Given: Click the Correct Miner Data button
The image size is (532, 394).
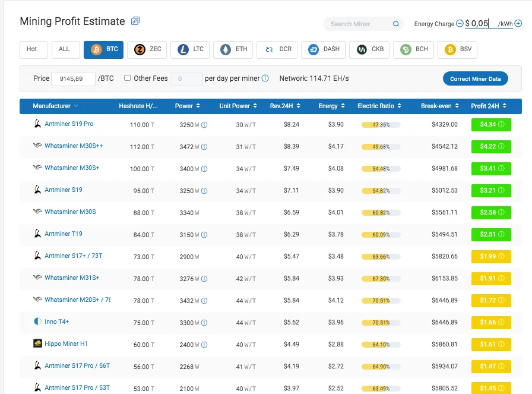Looking at the screenshot, I should click(x=476, y=78).
